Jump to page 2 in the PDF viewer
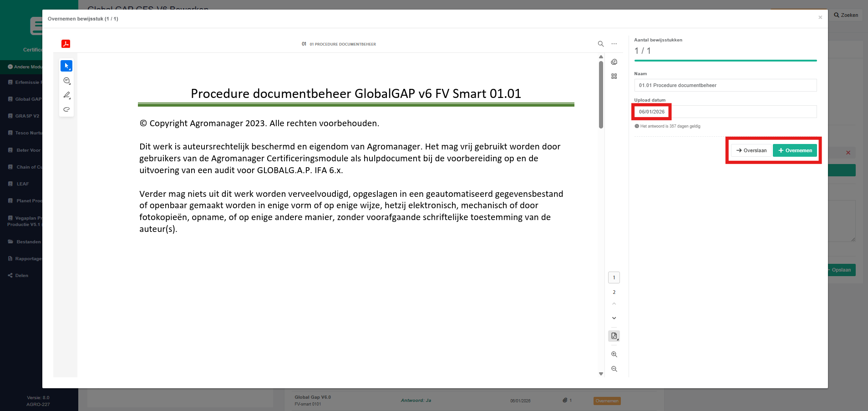 click(614, 292)
